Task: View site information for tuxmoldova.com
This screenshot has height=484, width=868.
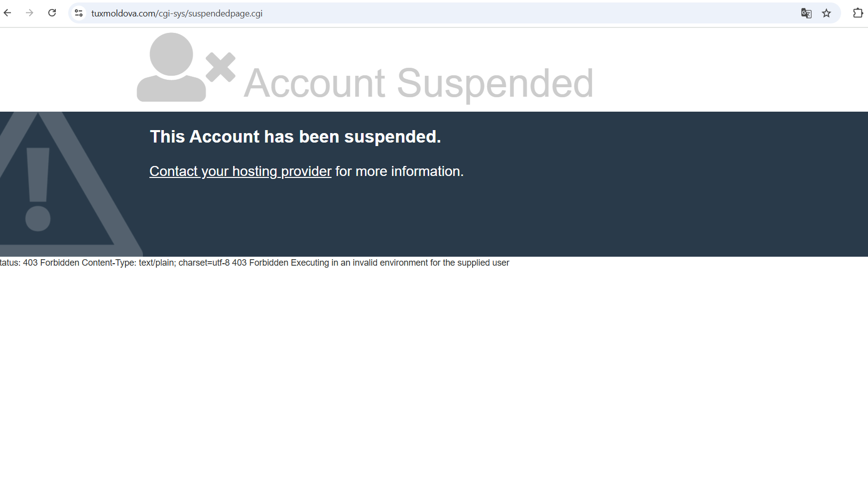Action: pyautogui.click(x=79, y=13)
